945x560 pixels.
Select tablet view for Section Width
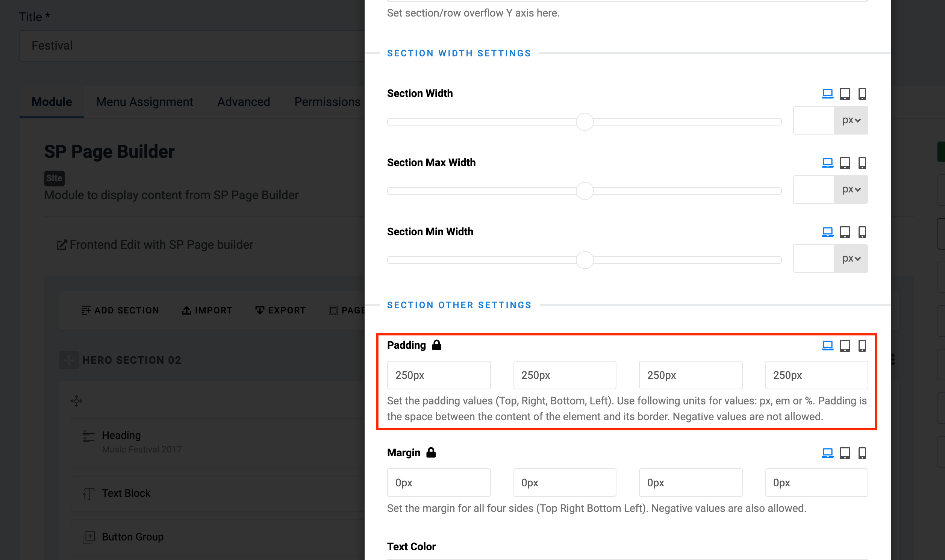(845, 94)
